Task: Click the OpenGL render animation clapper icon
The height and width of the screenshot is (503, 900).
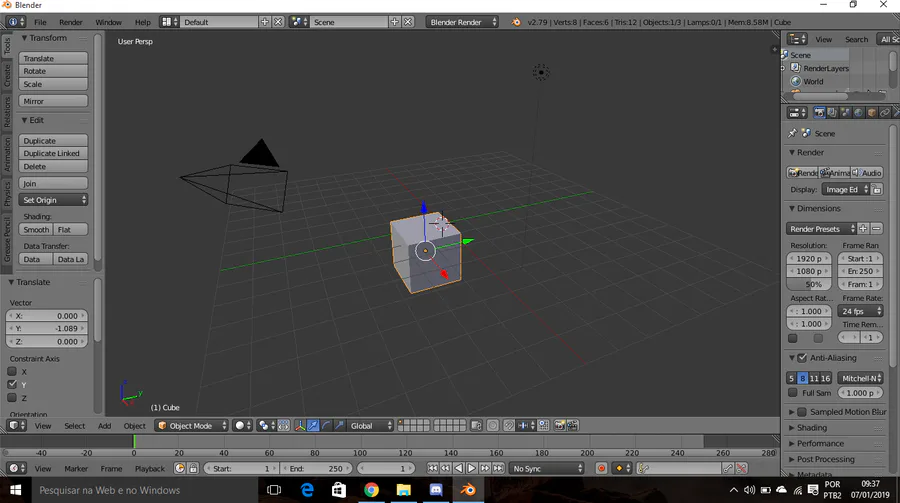Action: [x=572, y=425]
